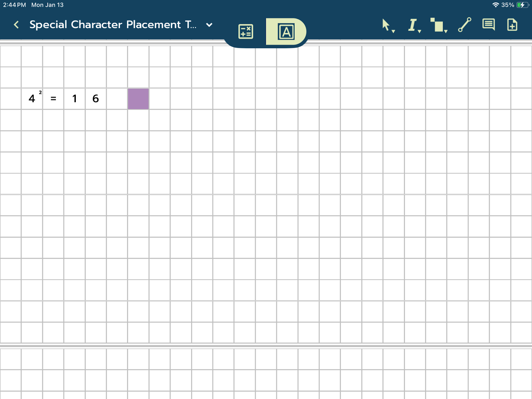The width and height of the screenshot is (532, 399).
Task: Switch to the math calculator keyboard mode
Action: pyautogui.click(x=246, y=32)
